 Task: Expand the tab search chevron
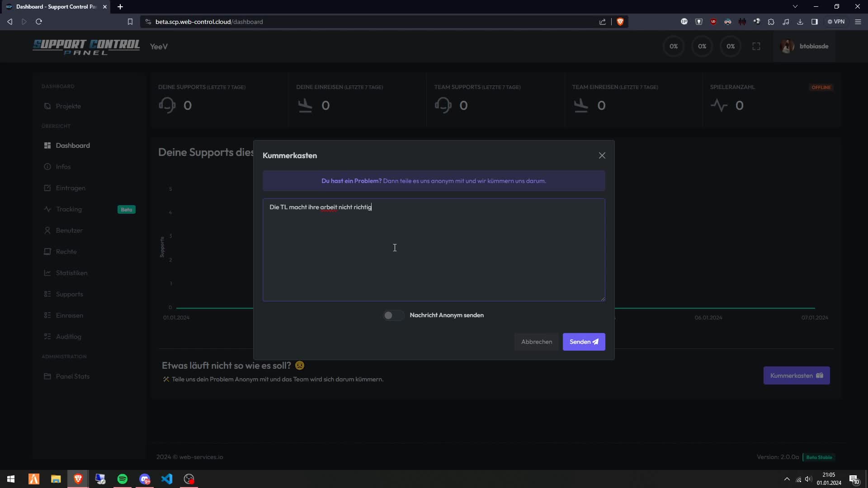click(x=795, y=6)
